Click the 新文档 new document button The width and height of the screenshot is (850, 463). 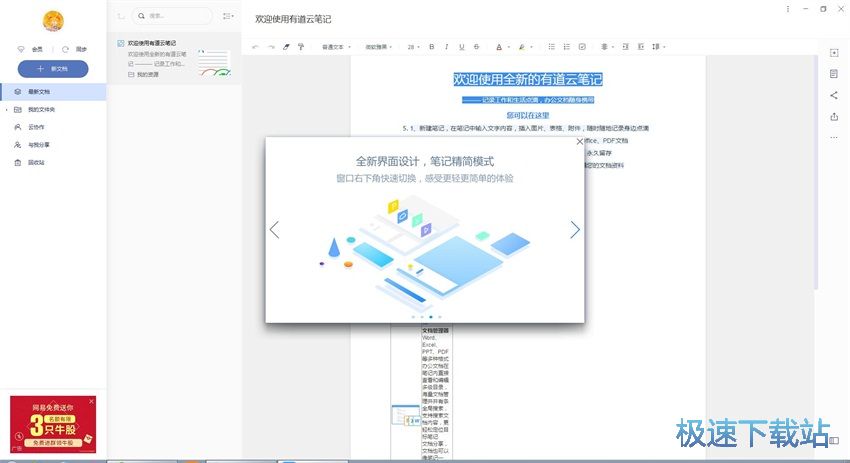[53, 69]
